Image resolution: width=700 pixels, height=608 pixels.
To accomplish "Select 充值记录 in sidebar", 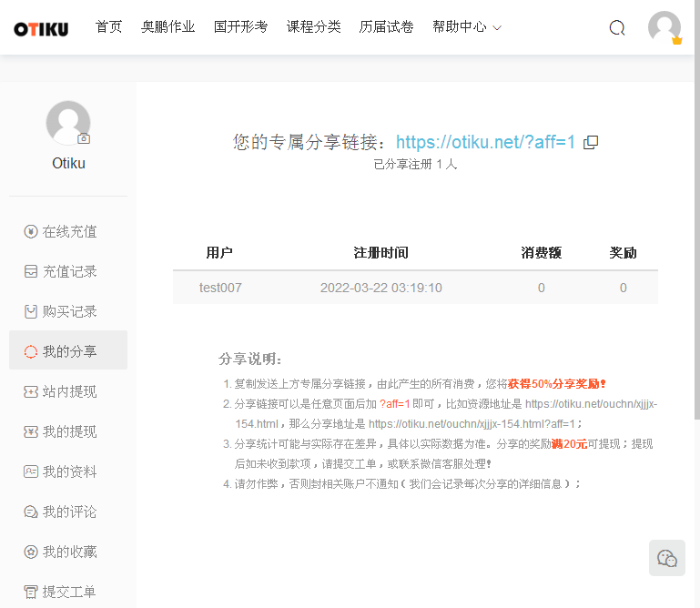I will (68, 271).
